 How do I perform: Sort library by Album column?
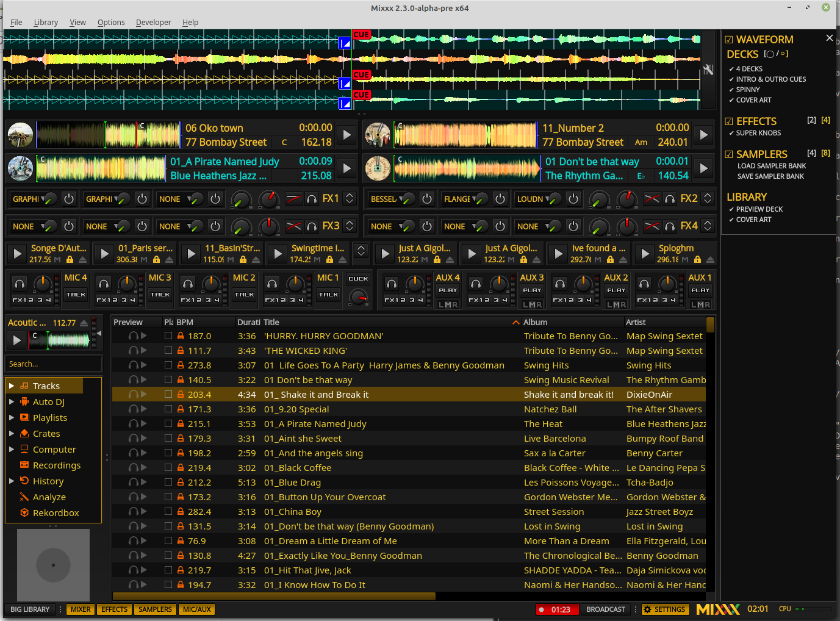(572, 322)
